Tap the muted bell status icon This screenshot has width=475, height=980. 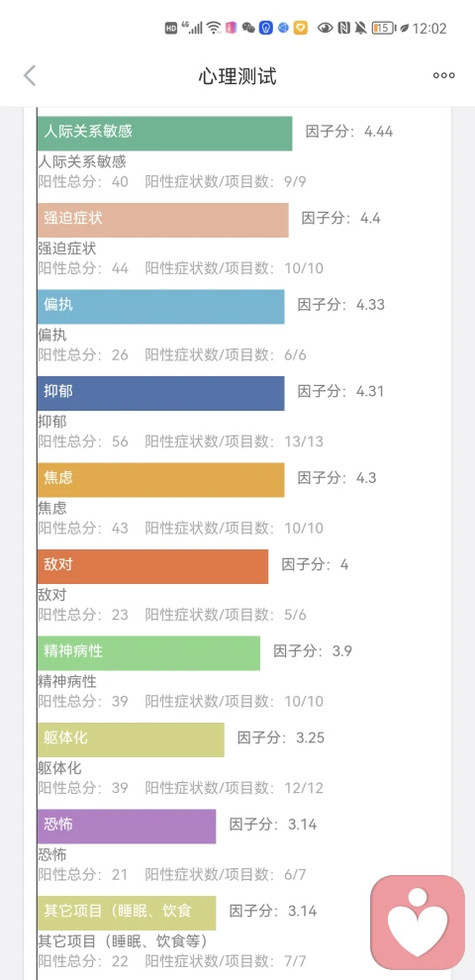pyautogui.click(x=360, y=28)
